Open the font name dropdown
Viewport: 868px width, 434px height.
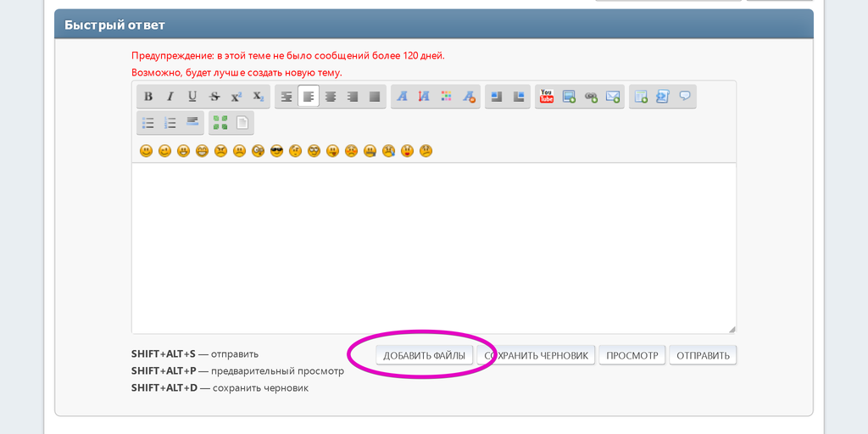click(x=403, y=97)
